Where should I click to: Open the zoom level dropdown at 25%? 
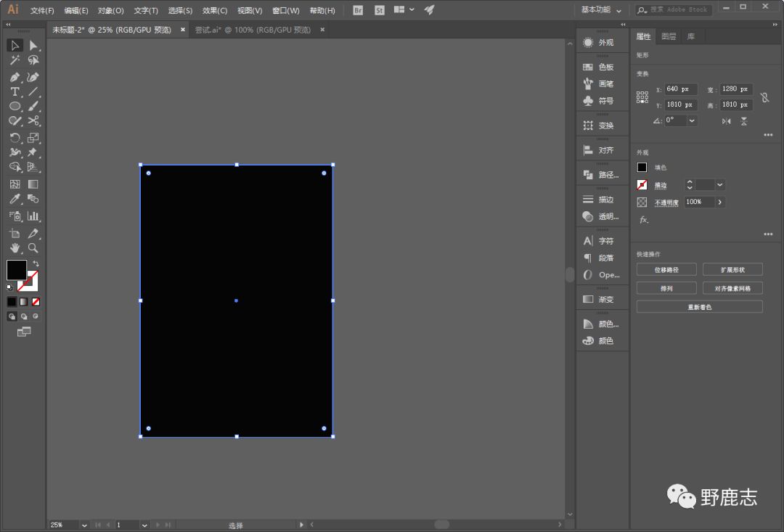(x=84, y=525)
